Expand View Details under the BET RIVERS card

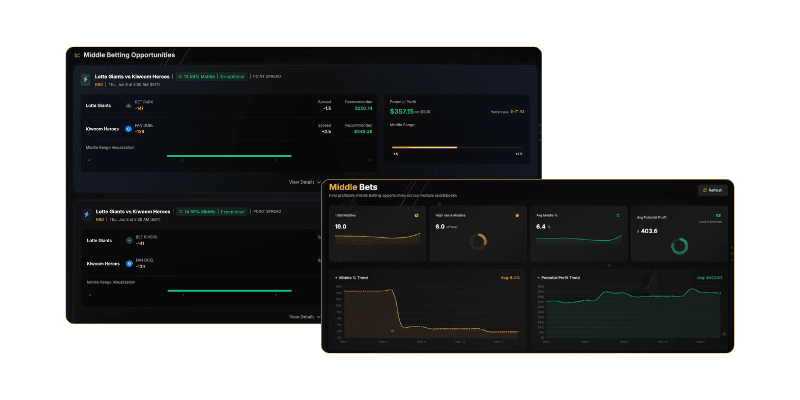click(305, 317)
